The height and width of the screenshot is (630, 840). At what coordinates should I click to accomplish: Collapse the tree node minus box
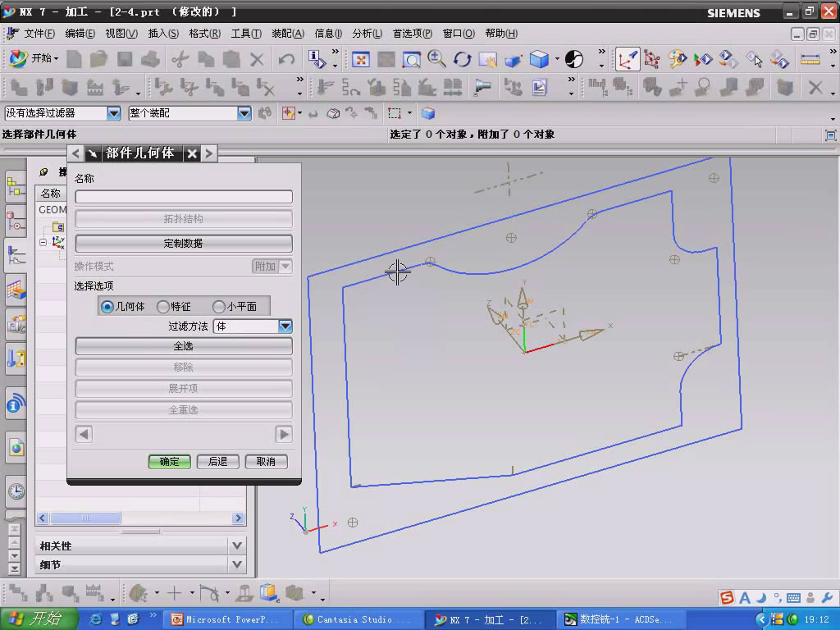point(43,242)
